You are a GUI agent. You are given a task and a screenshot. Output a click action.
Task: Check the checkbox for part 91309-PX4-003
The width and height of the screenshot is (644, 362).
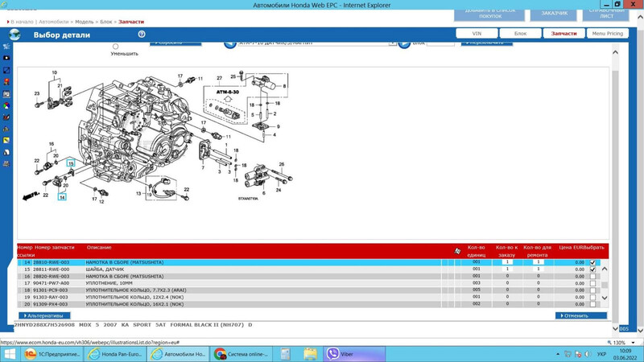coord(592,304)
